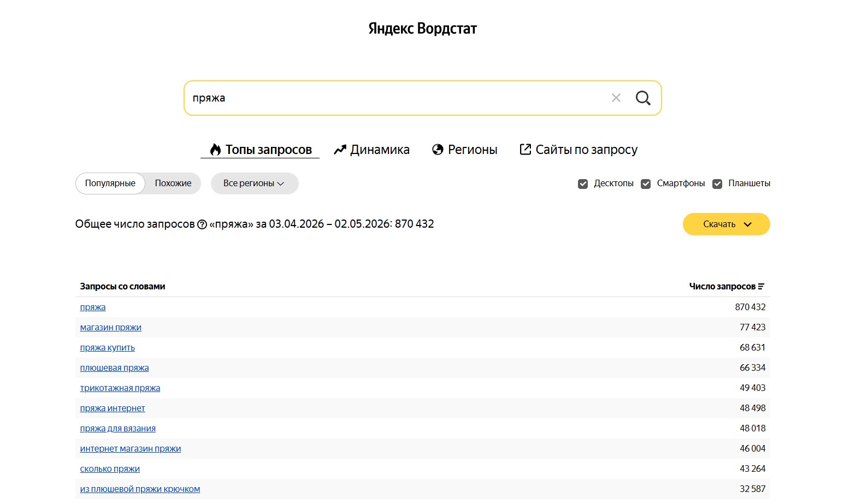
Task: Click the external link icon of Сайты по запросу
Action: (525, 149)
